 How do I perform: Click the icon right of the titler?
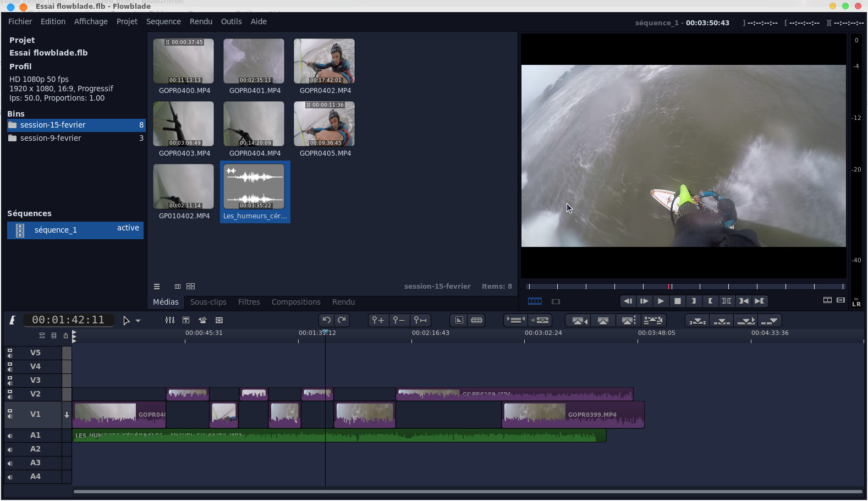point(202,320)
